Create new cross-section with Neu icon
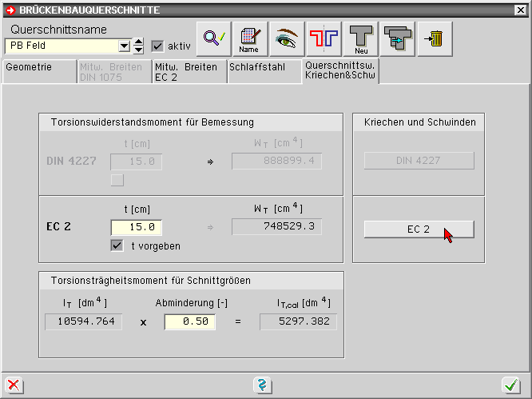 [x=361, y=38]
